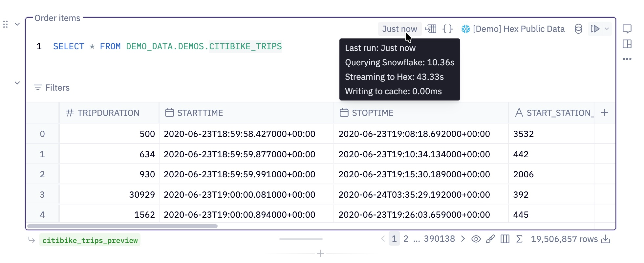Run the SQL cell
Screen dimensions: 644x263
[x=595, y=29]
